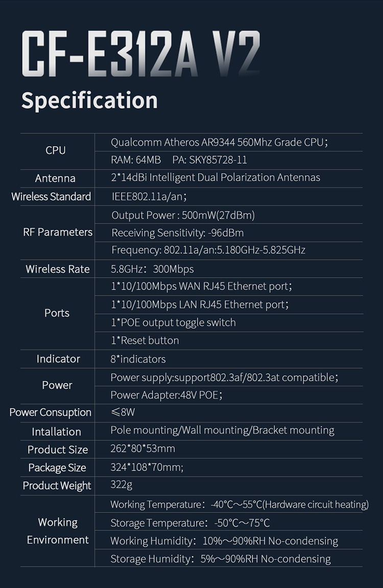Click the Power Adapter:48V POE line
Screen dimensions: 383x588
click(166, 395)
